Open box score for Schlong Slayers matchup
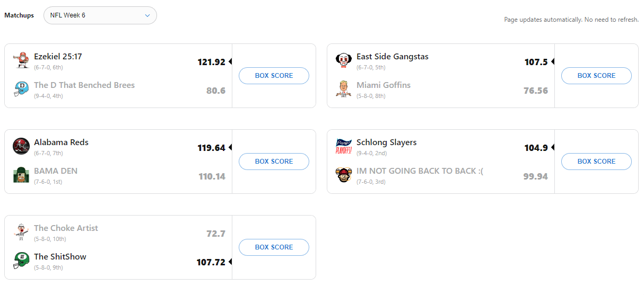644x295 pixels. pos(596,162)
